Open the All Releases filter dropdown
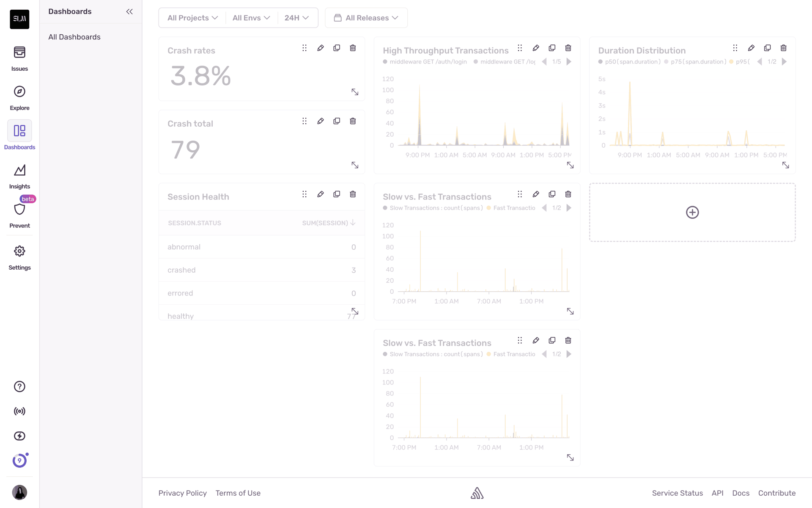Image resolution: width=812 pixels, height=508 pixels. [366, 18]
